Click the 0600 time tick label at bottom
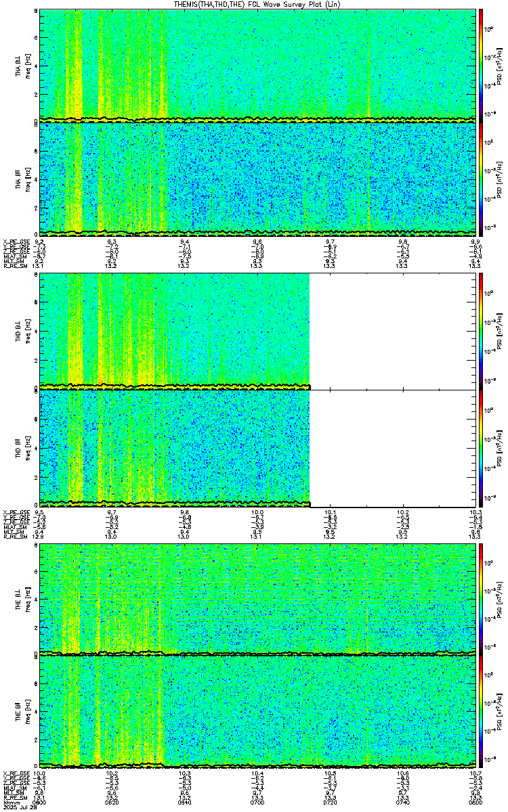The width and height of the screenshot is (508, 812). click(40, 803)
